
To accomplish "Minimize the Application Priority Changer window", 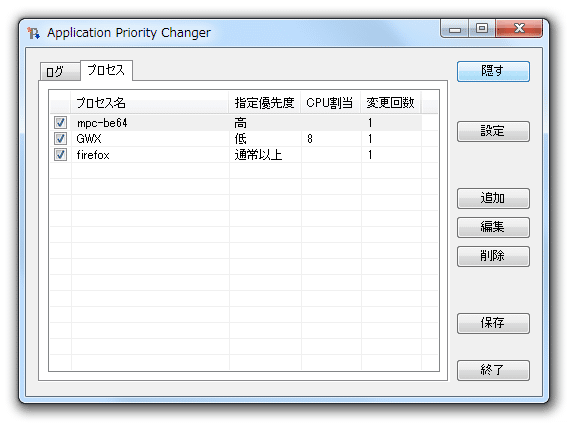I will [x=455, y=29].
